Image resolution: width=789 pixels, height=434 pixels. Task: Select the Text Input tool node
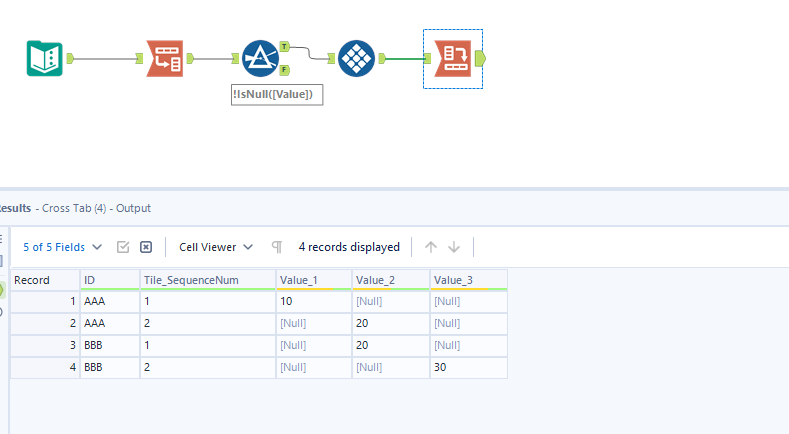coord(44,58)
